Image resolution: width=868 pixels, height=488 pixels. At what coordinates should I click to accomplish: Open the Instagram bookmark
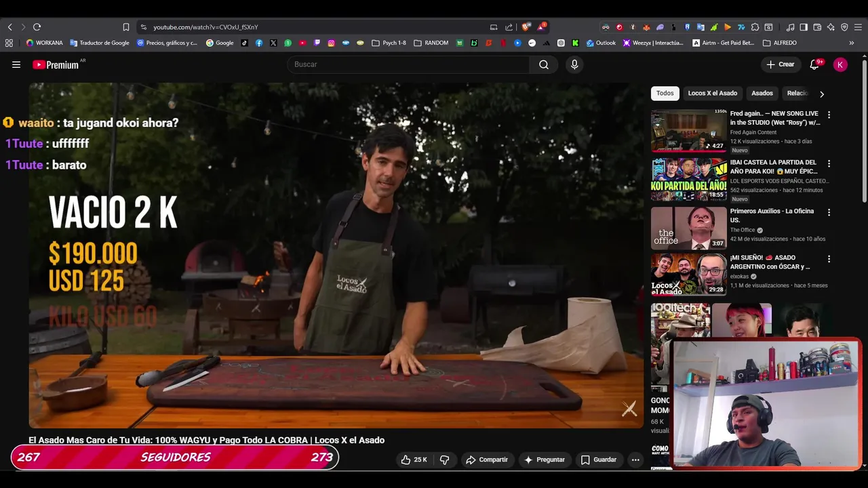tap(332, 43)
